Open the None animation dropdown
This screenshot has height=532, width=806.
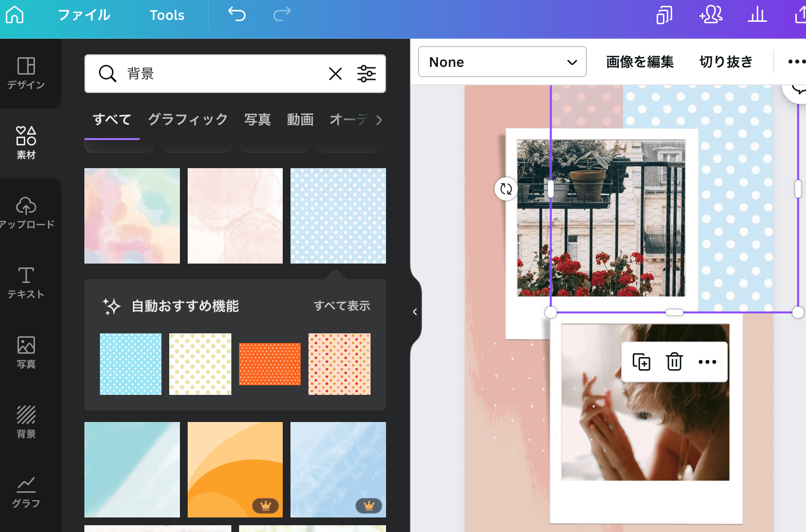(502, 62)
